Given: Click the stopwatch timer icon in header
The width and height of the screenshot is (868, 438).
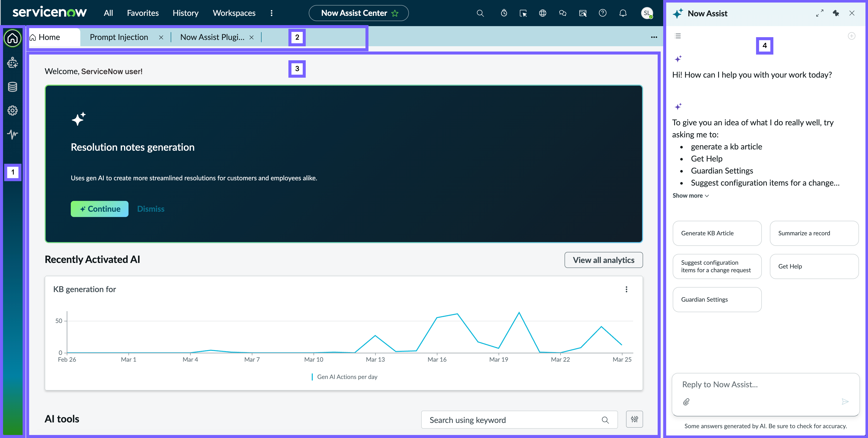Looking at the screenshot, I should coord(504,13).
